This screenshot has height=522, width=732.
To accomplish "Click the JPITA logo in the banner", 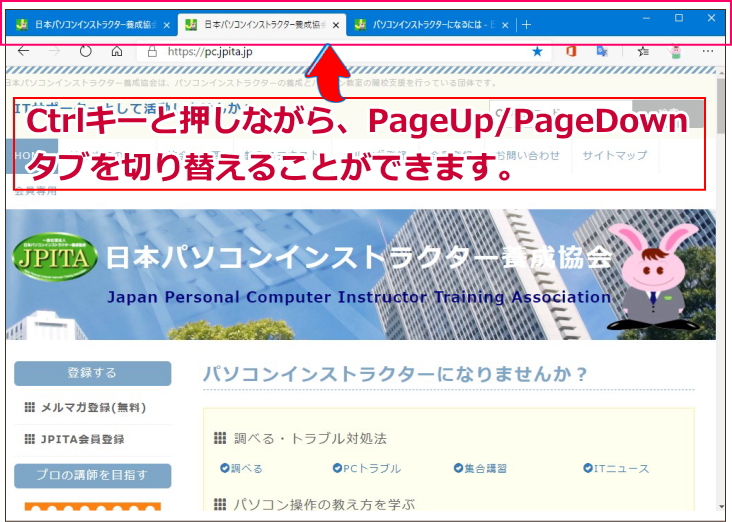I will tap(56, 258).
